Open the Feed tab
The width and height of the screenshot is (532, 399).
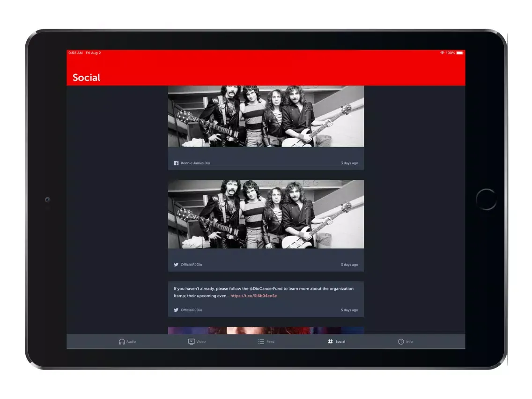(x=266, y=342)
